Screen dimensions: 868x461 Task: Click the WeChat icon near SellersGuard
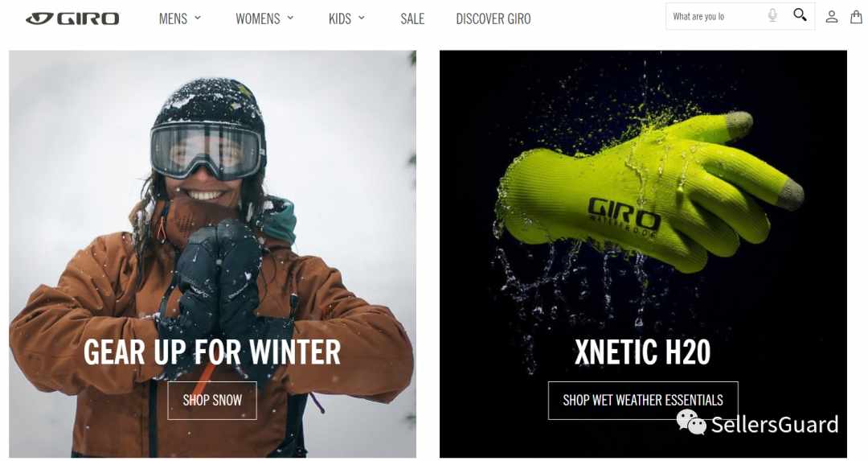[691, 422]
